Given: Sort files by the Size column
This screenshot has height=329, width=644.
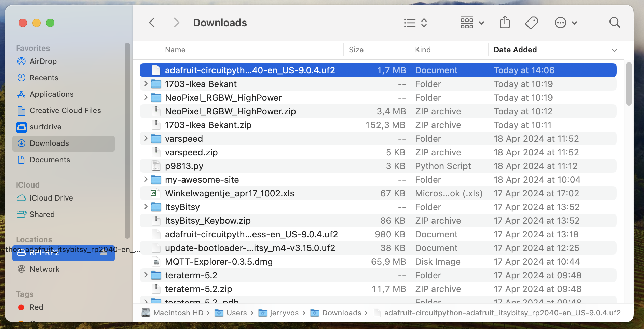Looking at the screenshot, I should click(x=356, y=50).
